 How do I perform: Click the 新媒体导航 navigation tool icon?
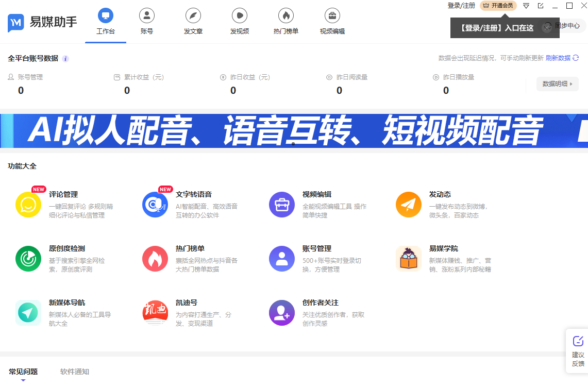click(x=28, y=312)
